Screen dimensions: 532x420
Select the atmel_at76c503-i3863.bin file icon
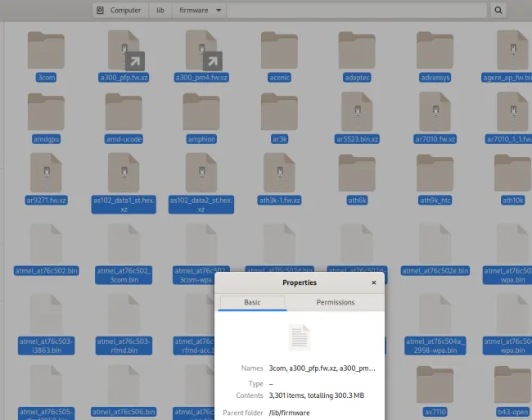[x=46, y=314]
